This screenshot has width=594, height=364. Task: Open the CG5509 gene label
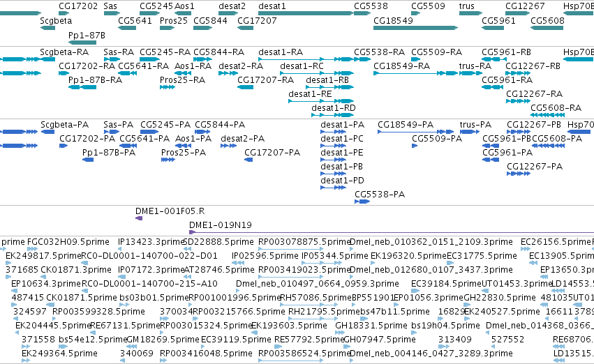click(x=428, y=6)
